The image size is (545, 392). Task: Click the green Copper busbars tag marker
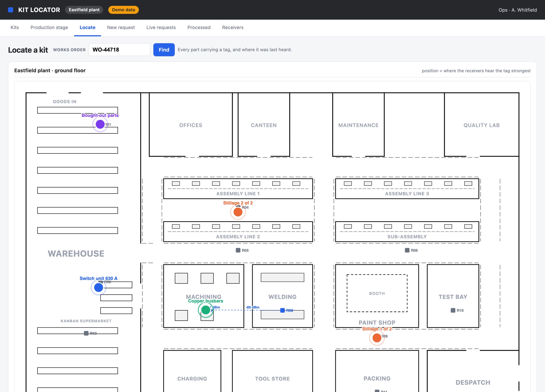(205, 310)
